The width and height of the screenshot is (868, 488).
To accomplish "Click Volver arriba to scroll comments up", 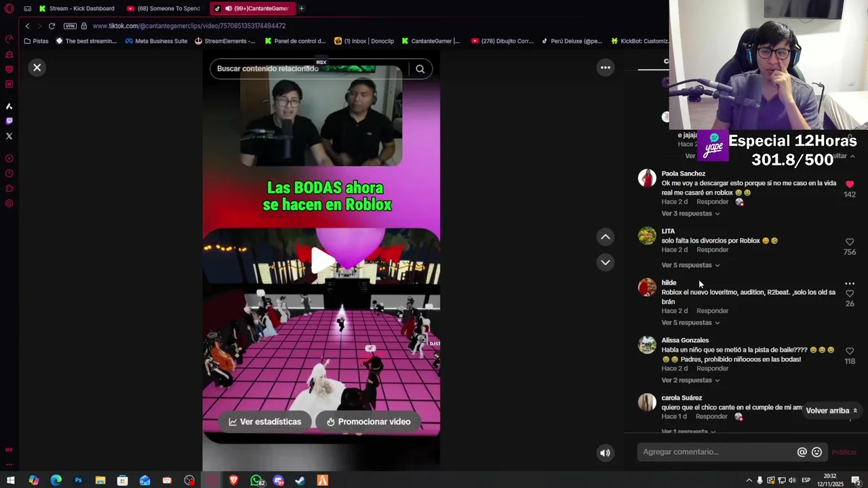I will pyautogui.click(x=831, y=411).
